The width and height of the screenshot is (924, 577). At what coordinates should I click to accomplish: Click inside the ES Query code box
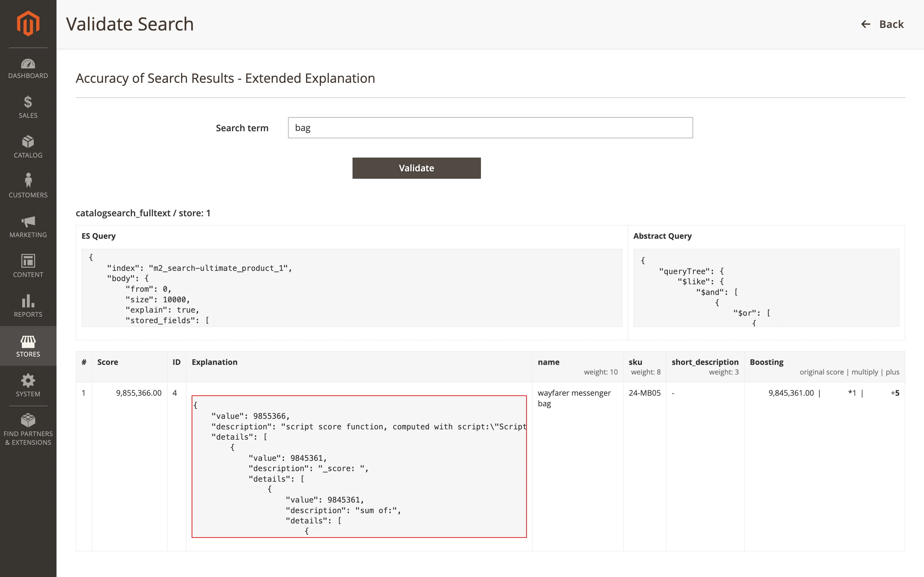tap(352, 288)
